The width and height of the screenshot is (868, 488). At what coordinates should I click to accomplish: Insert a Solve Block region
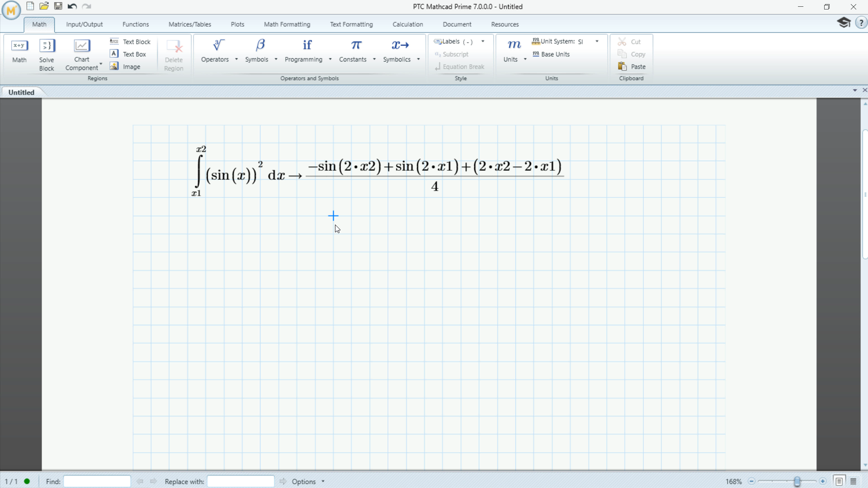click(x=47, y=55)
